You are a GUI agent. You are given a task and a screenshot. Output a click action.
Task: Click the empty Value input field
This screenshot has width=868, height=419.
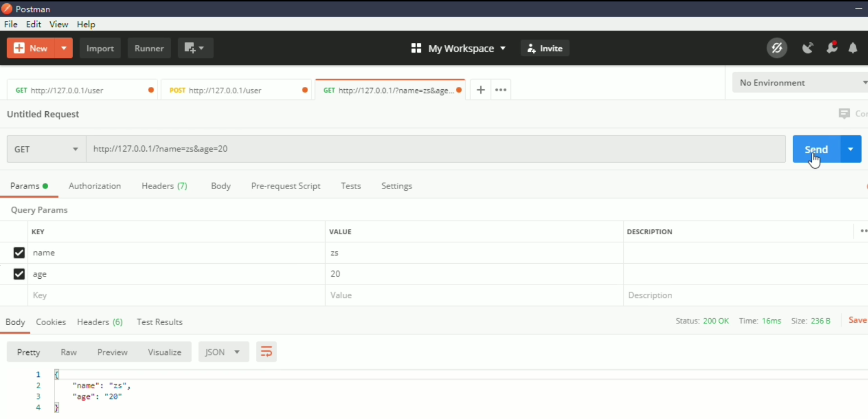point(474,295)
